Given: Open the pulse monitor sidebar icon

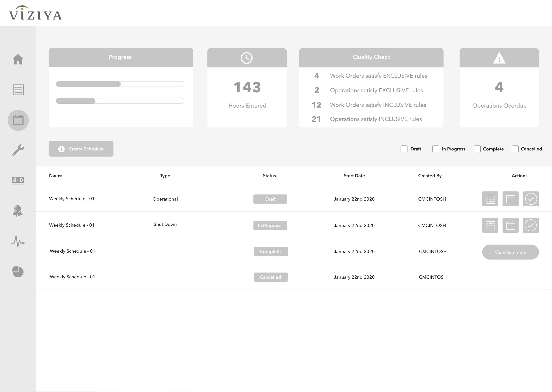Looking at the screenshot, I should click(18, 241).
